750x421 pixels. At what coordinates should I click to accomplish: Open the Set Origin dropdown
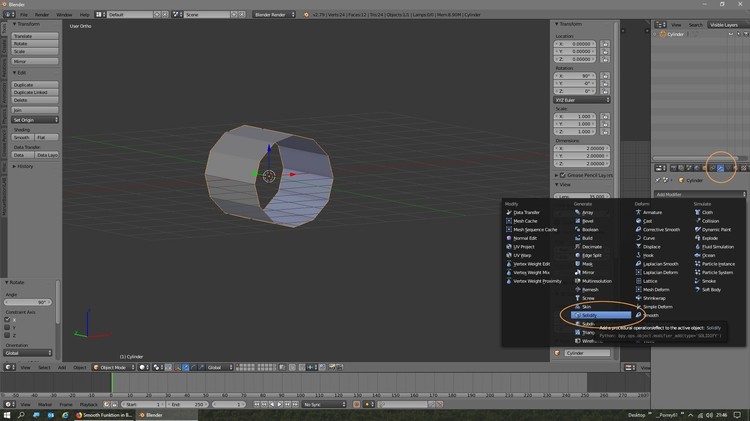tap(35, 120)
